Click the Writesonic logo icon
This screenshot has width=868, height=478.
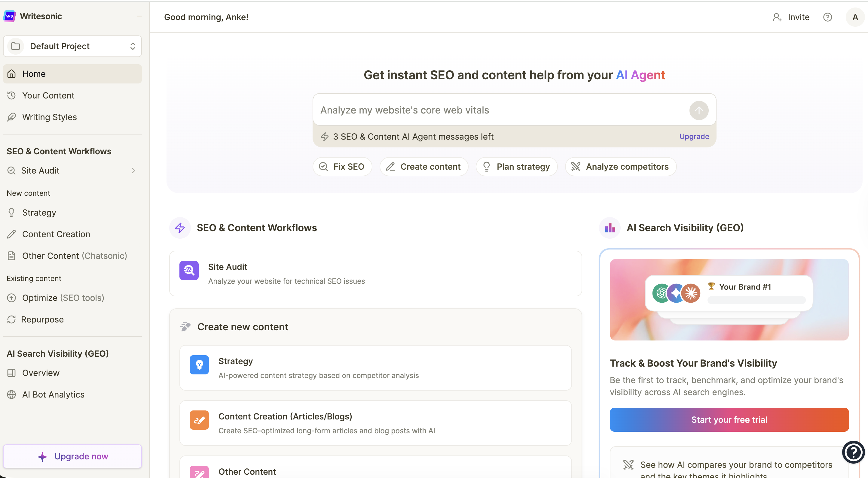point(9,16)
